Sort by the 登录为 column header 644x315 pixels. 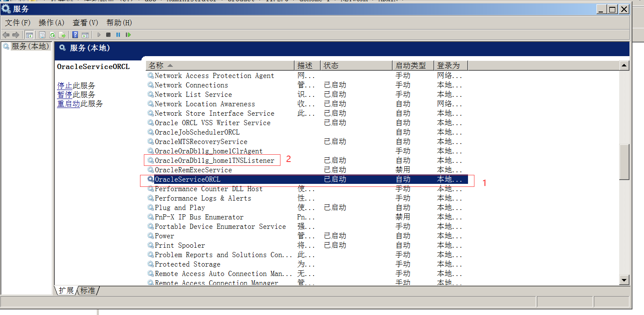[450, 66]
